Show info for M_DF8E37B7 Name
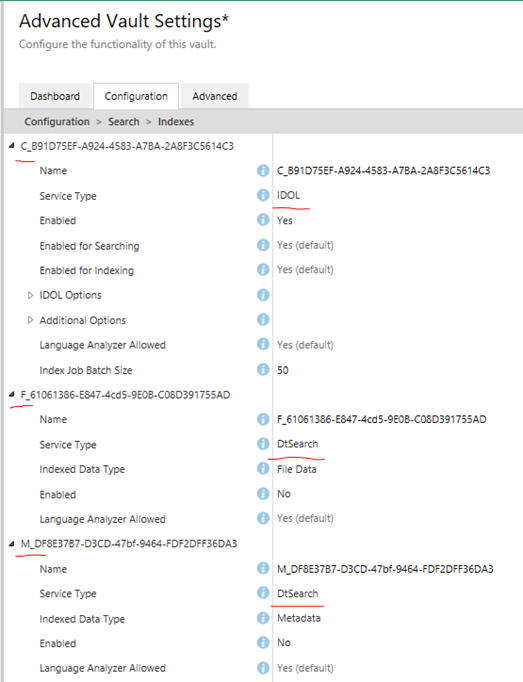Viewport: 523px width, 682px height. [x=263, y=568]
